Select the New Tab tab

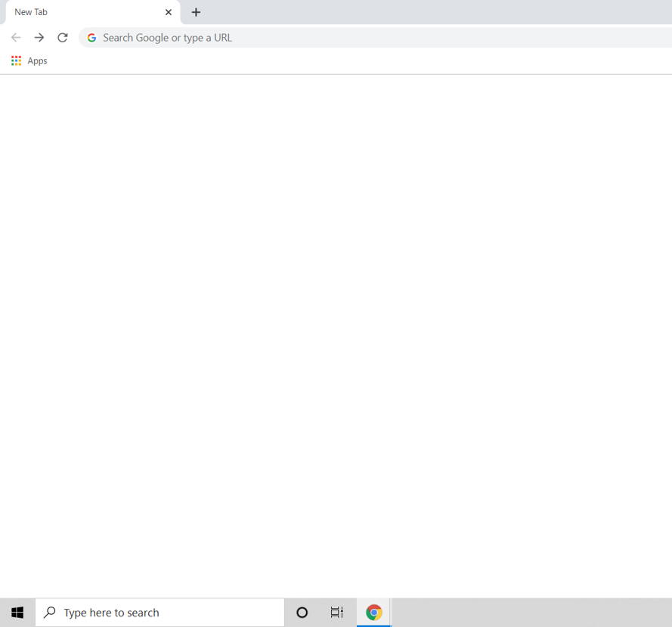point(92,12)
